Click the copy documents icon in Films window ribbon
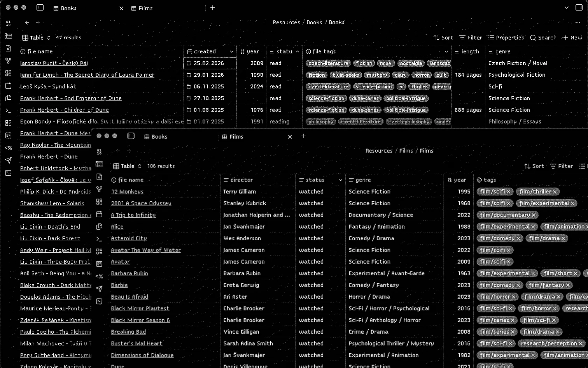Image resolution: width=588 pixels, height=368 pixels. pos(99,227)
